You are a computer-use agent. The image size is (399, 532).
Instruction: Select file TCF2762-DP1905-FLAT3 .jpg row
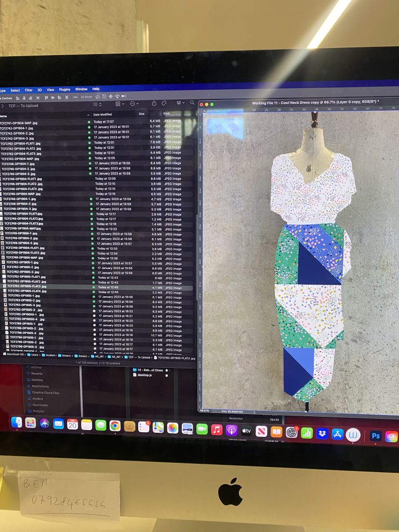[97, 287]
